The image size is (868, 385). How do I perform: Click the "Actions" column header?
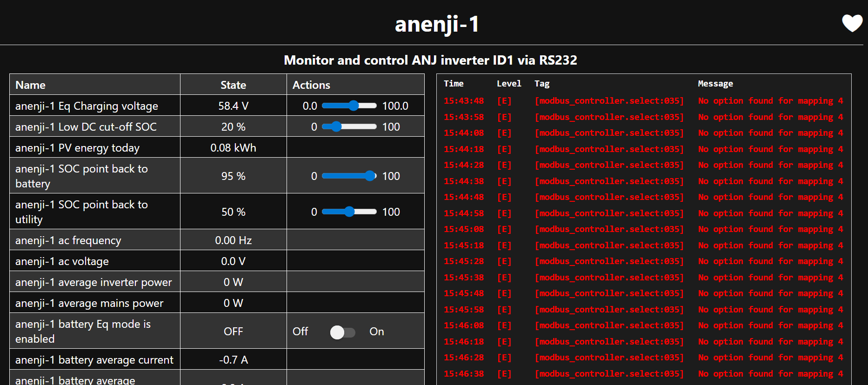pyautogui.click(x=311, y=85)
